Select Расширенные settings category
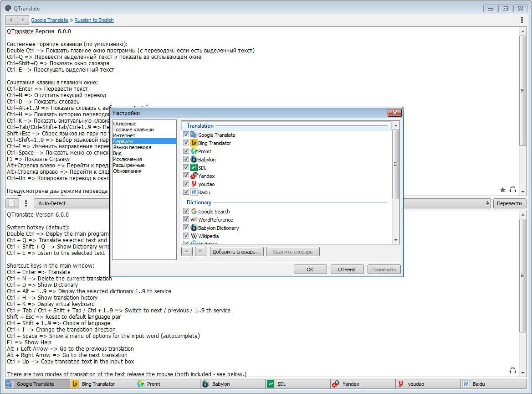 [x=128, y=165]
